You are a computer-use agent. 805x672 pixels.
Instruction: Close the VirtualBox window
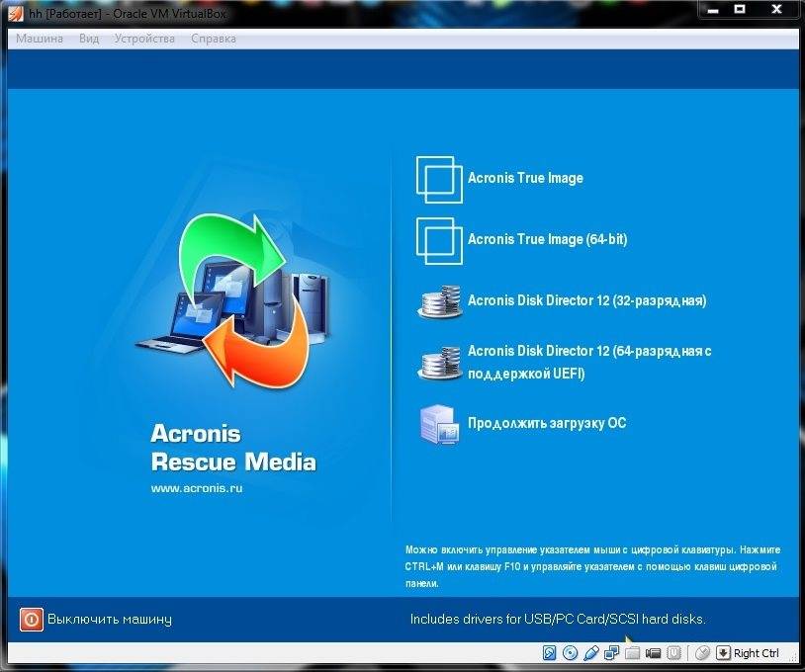(776, 9)
